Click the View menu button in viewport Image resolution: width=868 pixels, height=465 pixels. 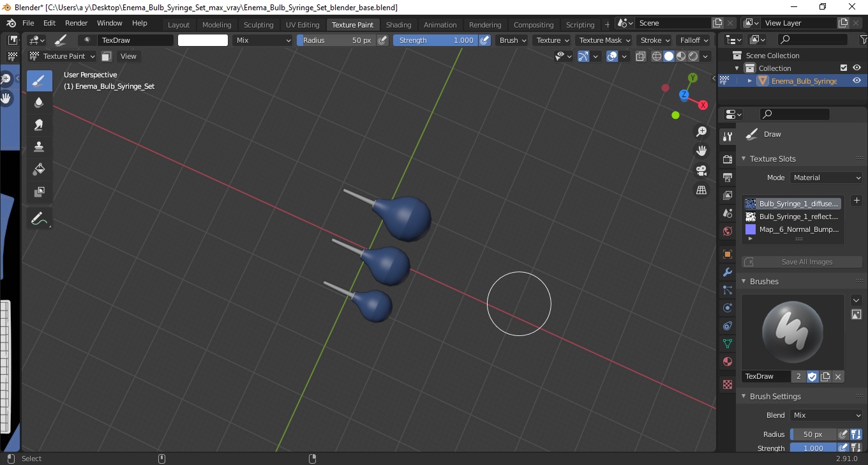click(128, 56)
